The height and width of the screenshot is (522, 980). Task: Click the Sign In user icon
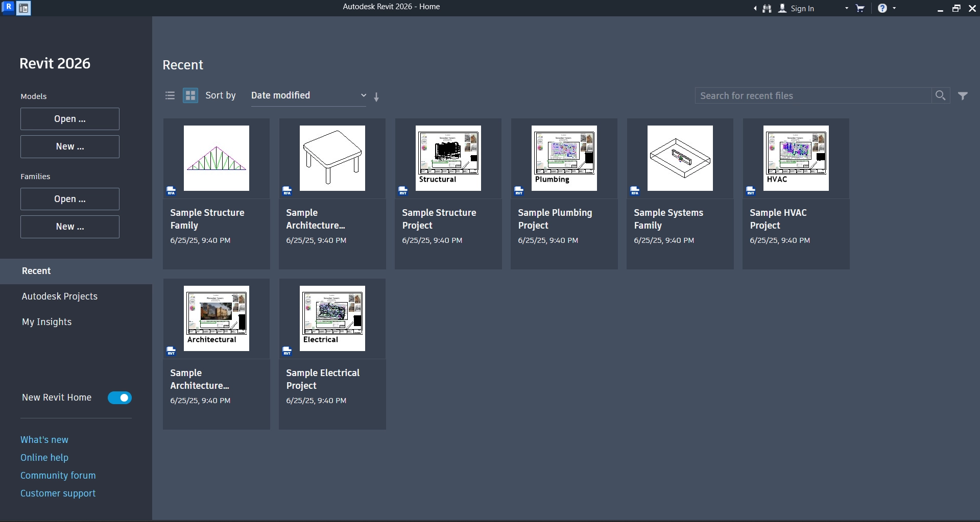point(782,9)
